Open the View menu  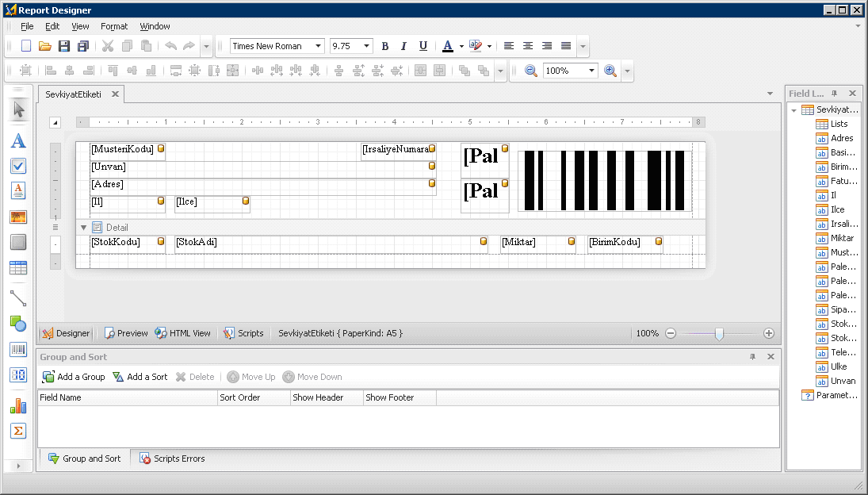(x=80, y=26)
